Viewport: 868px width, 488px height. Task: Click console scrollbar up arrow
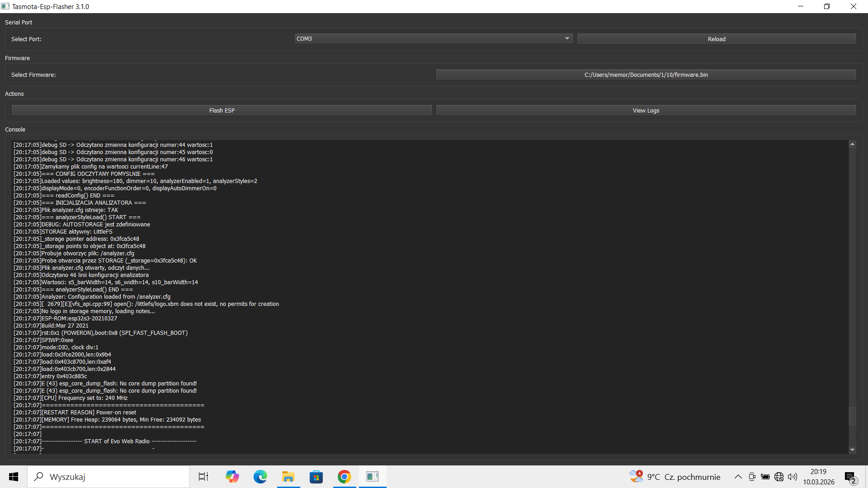pyautogui.click(x=852, y=144)
